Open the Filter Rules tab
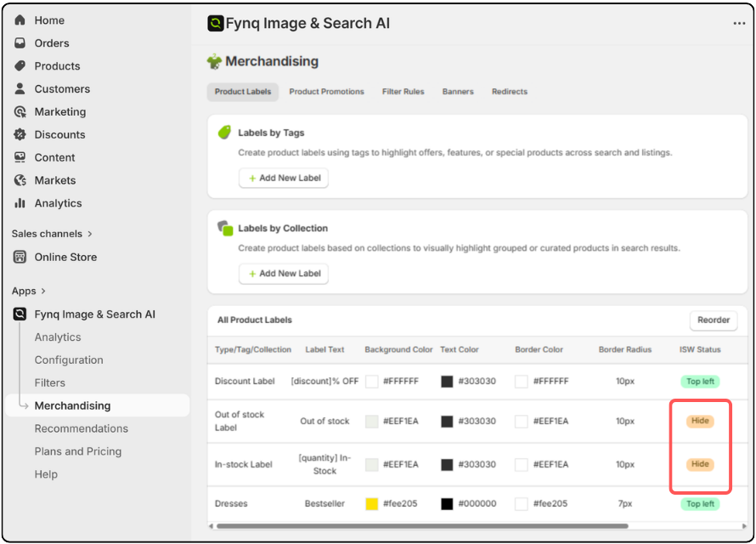 click(x=403, y=92)
